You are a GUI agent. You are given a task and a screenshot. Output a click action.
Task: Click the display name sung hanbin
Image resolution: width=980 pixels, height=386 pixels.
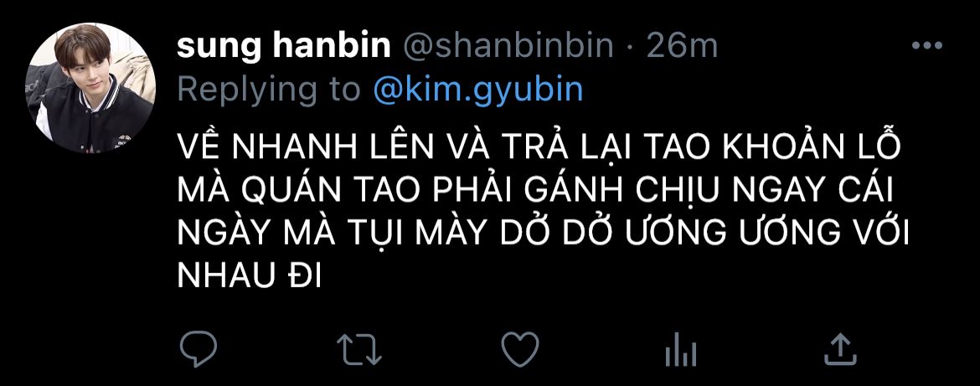click(284, 46)
